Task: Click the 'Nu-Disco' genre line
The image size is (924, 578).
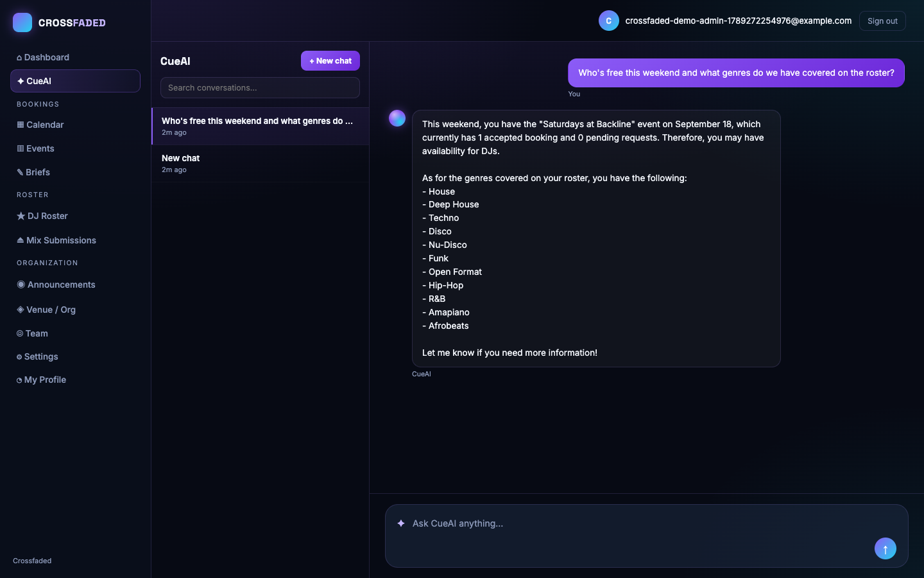Action: (445, 245)
